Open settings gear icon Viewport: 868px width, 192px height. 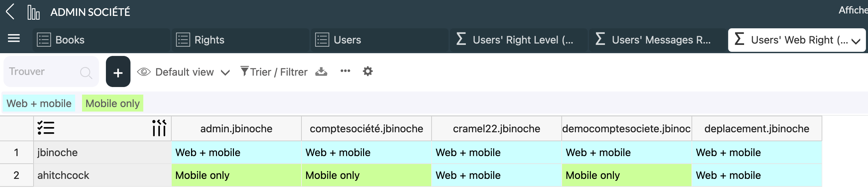tap(368, 71)
